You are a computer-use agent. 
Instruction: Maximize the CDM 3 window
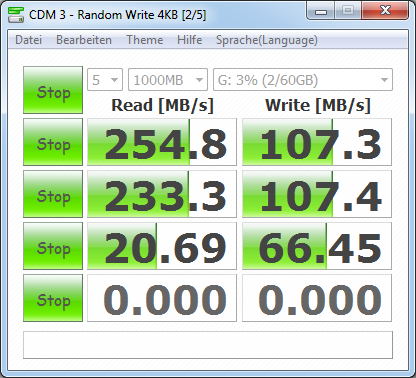(x=348, y=11)
